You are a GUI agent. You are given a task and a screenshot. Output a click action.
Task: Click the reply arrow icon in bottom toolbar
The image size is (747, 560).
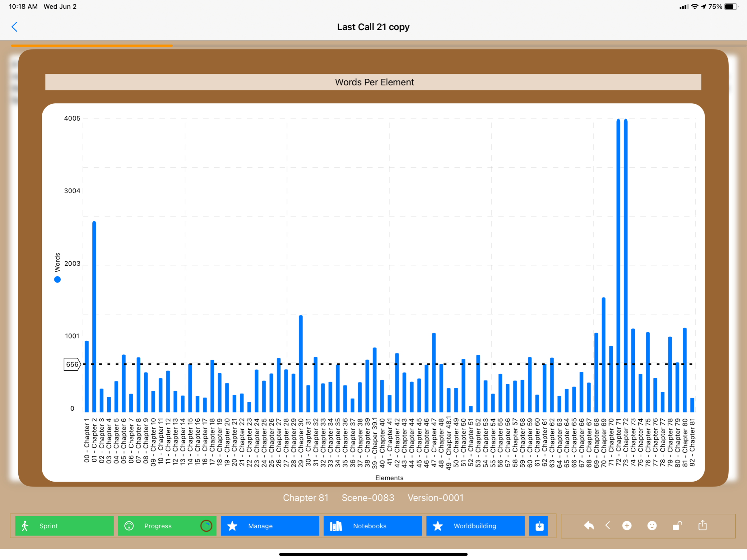pos(589,525)
